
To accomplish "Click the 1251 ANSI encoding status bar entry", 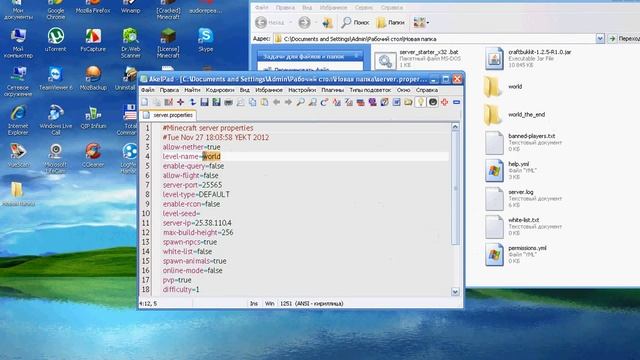I will (x=311, y=303).
